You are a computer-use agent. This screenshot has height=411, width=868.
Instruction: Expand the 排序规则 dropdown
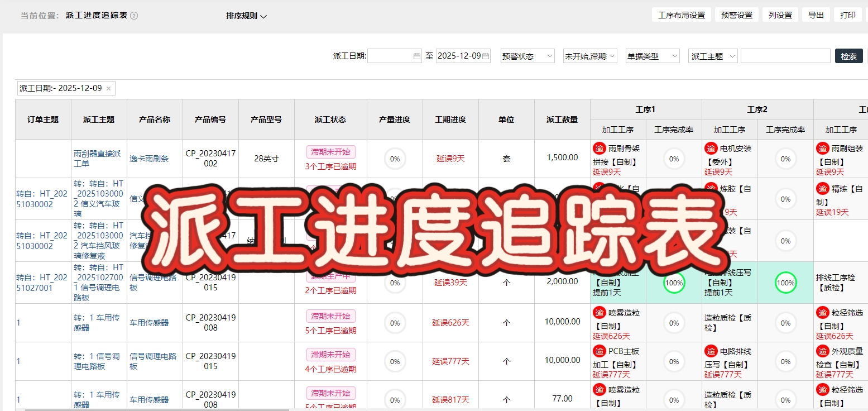click(246, 16)
